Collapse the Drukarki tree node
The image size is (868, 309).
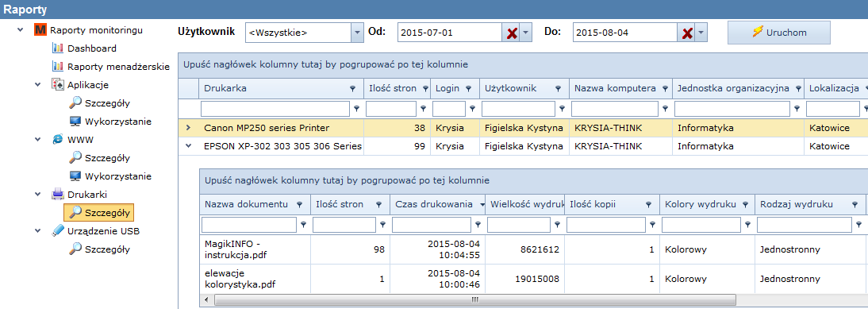point(37,195)
